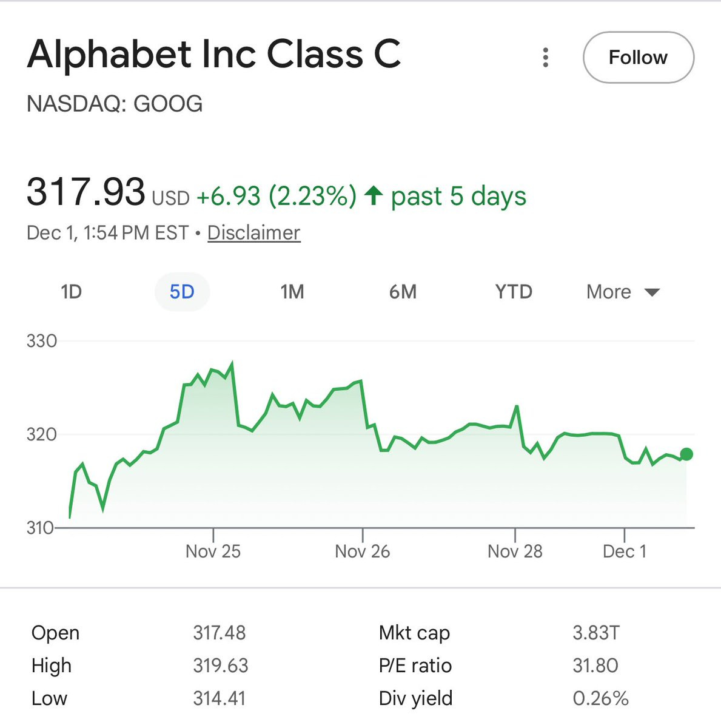Open the three-dot more options menu
The width and height of the screenshot is (721, 728).
(x=546, y=58)
